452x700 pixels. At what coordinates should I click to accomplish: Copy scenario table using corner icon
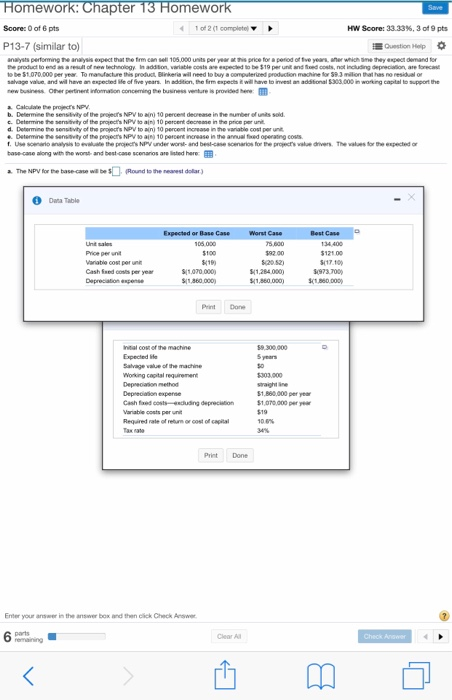pyautogui.click(x=357, y=231)
